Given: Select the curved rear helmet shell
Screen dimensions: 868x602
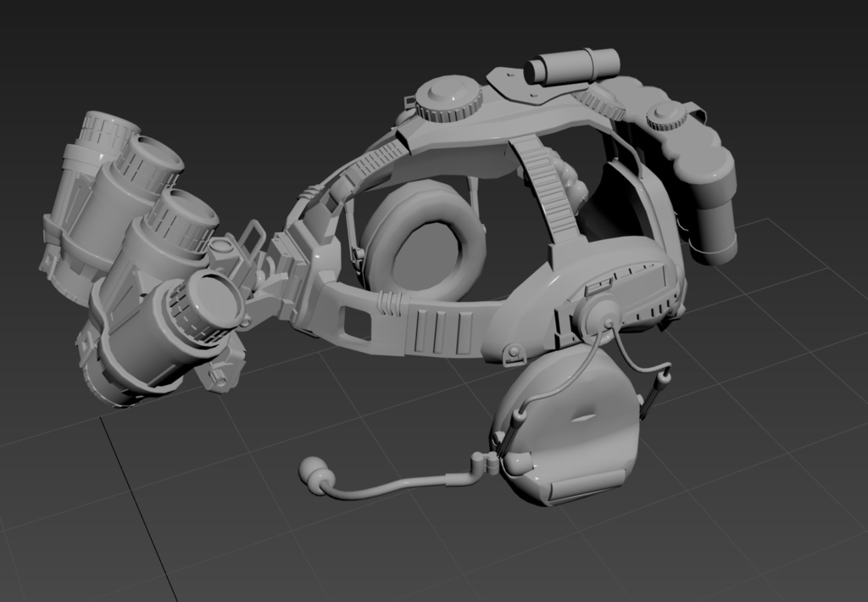Looking at the screenshot, I should pos(644,195).
